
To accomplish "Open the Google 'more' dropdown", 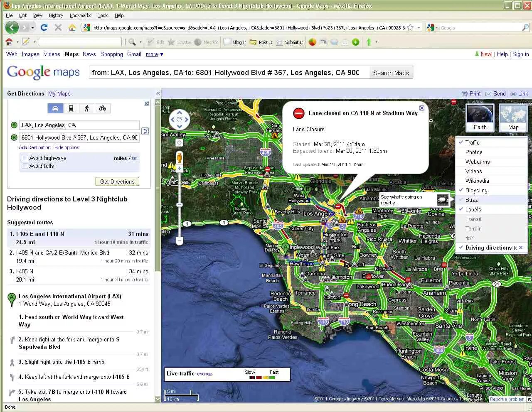I will click(x=154, y=54).
